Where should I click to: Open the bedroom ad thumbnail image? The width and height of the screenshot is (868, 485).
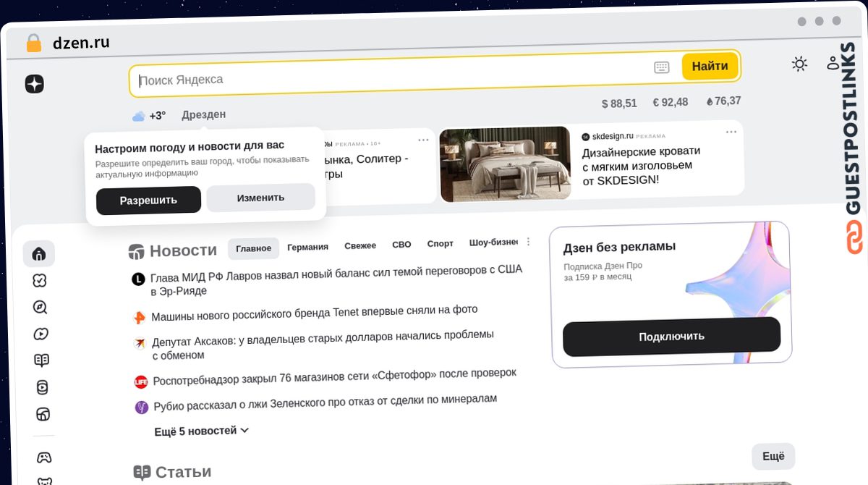tap(505, 164)
